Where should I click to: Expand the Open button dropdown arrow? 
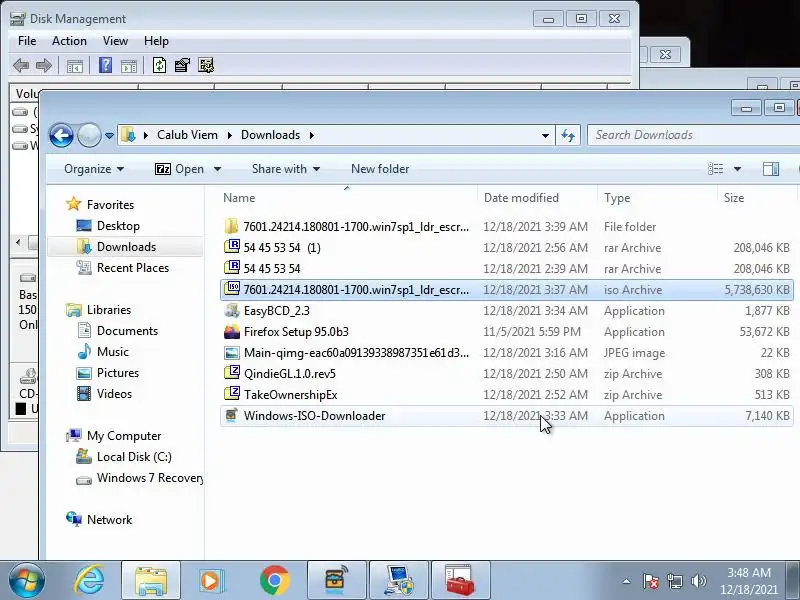217,169
